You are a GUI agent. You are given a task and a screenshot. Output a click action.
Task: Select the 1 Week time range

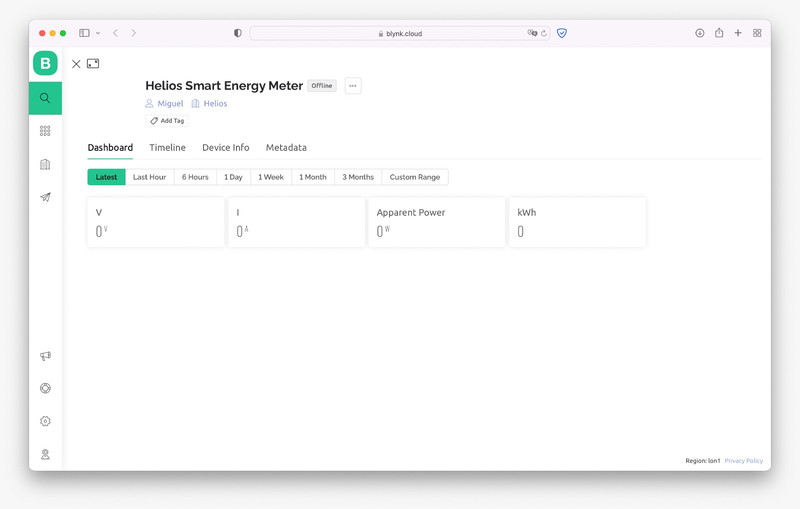[271, 177]
